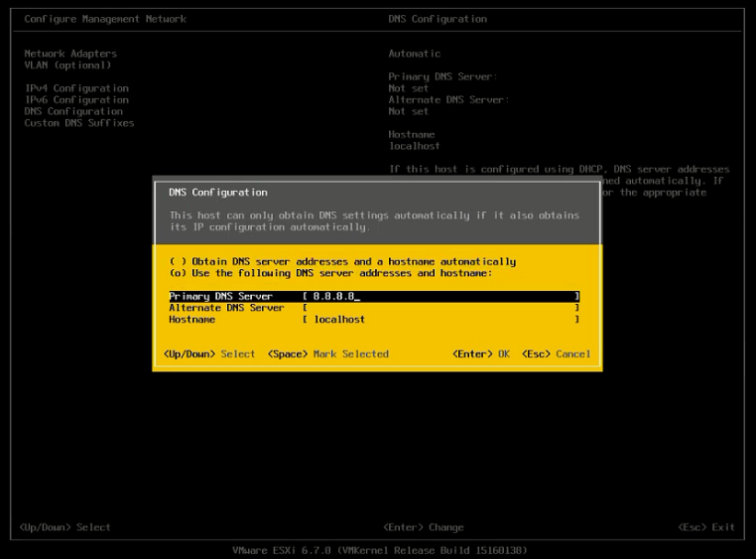756x559 pixels.
Task: Select DNS Configuration in left menu
Action: (x=73, y=111)
